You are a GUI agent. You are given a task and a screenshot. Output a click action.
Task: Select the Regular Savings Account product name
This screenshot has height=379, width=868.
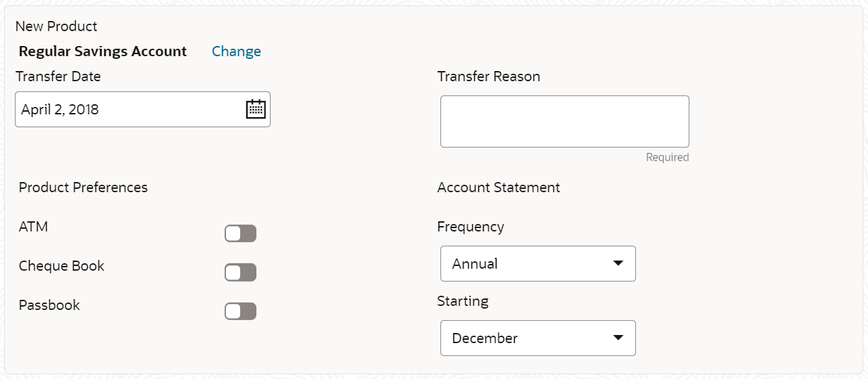coord(103,51)
